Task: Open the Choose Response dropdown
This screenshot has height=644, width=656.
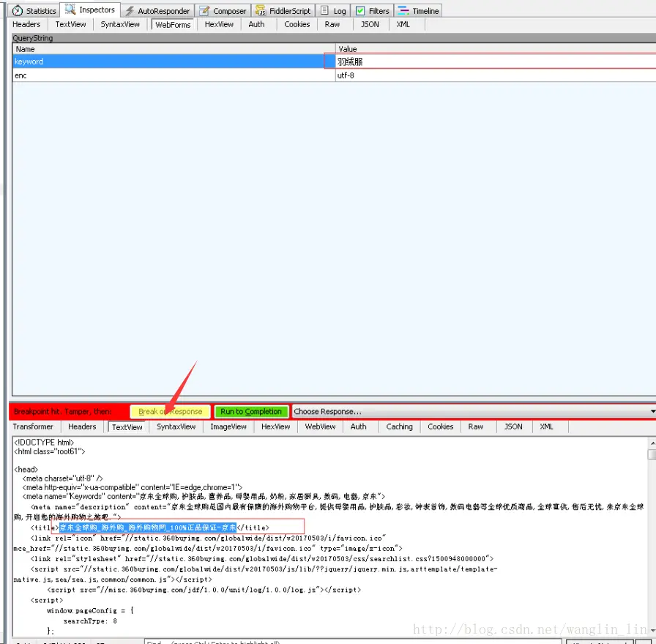Action: click(x=473, y=412)
